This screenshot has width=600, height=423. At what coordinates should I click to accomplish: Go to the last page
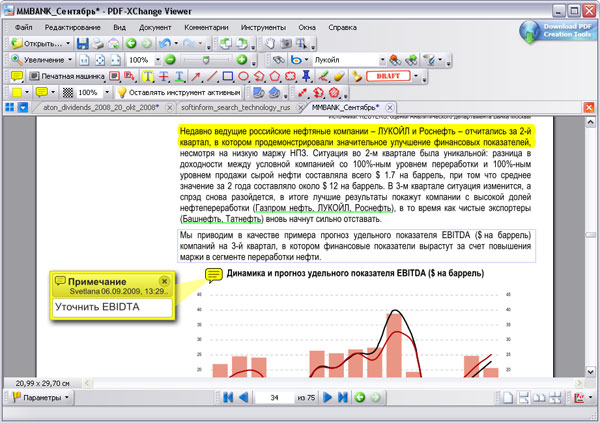[342, 398]
